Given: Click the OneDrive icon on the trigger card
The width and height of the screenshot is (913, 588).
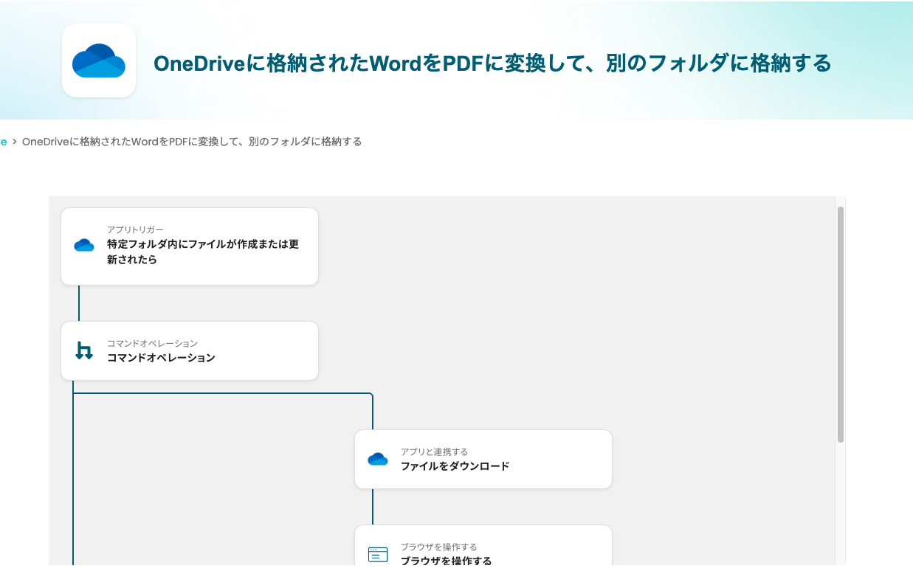Looking at the screenshot, I should point(84,246).
